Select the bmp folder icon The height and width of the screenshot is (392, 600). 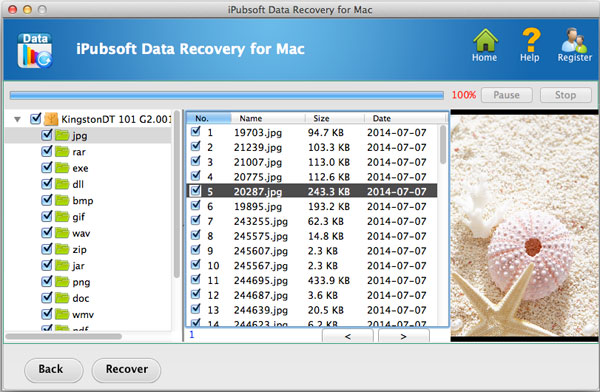coord(62,200)
